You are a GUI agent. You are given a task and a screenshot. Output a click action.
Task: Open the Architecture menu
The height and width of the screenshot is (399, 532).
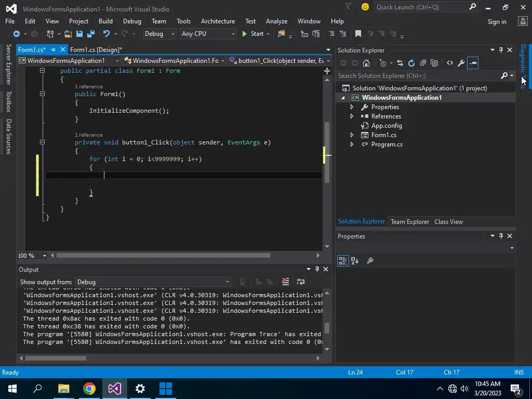(x=218, y=21)
